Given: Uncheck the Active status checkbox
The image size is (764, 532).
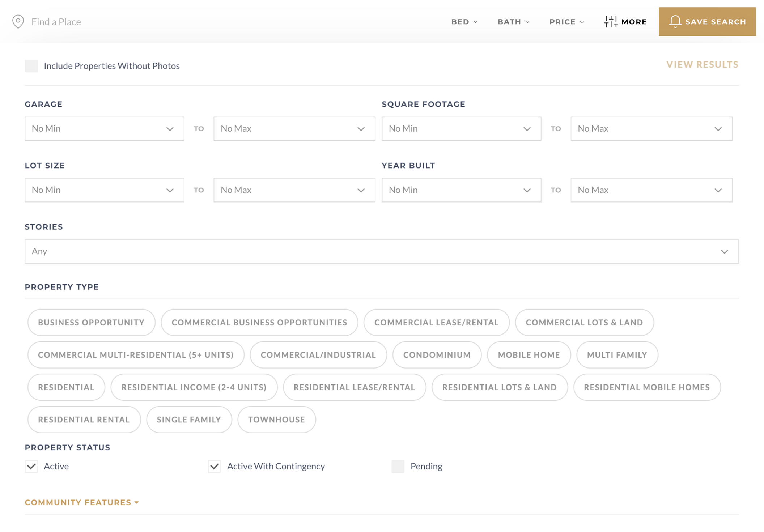Looking at the screenshot, I should click(31, 466).
